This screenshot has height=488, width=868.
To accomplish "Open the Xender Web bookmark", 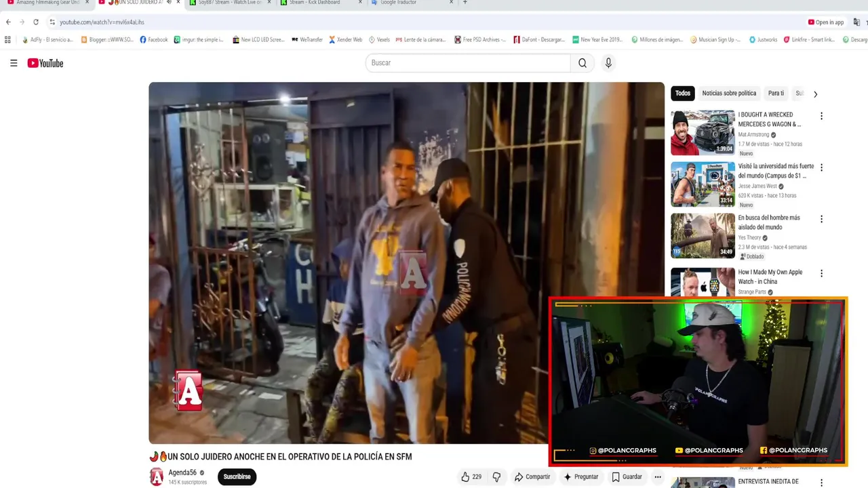I will (346, 39).
